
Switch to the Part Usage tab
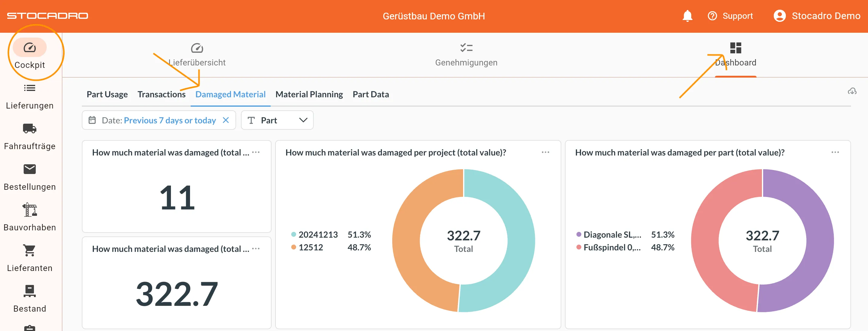107,94
